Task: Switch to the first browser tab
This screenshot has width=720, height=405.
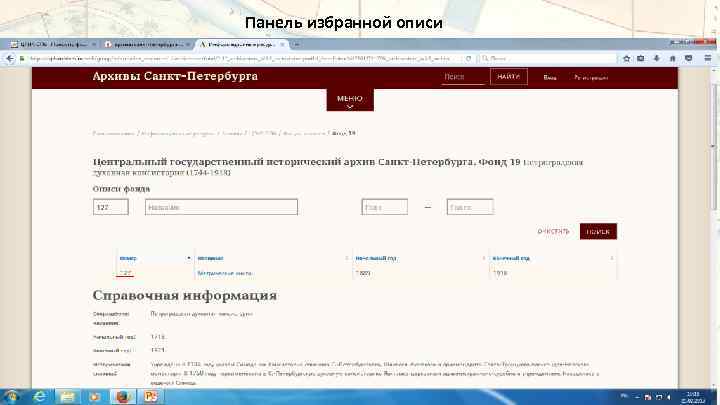Action: [x=53, y=45]
